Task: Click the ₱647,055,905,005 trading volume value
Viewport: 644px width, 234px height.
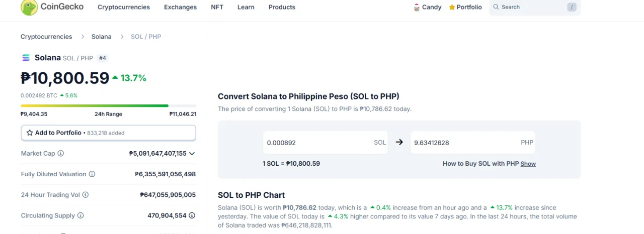Action: pos(168,195)
